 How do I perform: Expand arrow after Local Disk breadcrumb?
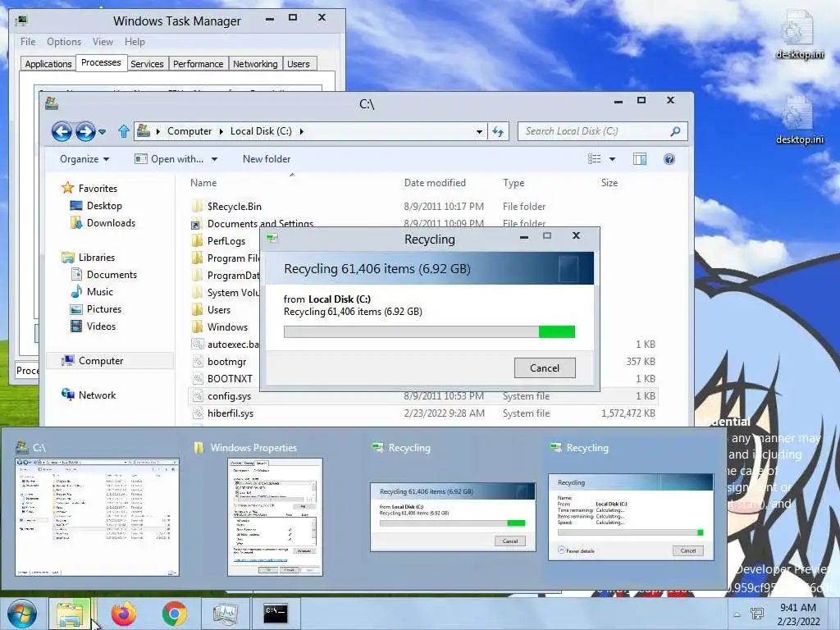(x=302, y=131)
